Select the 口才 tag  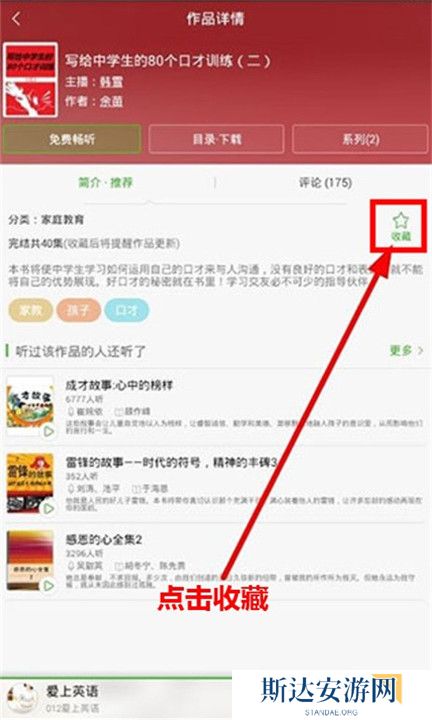point(127,310)
